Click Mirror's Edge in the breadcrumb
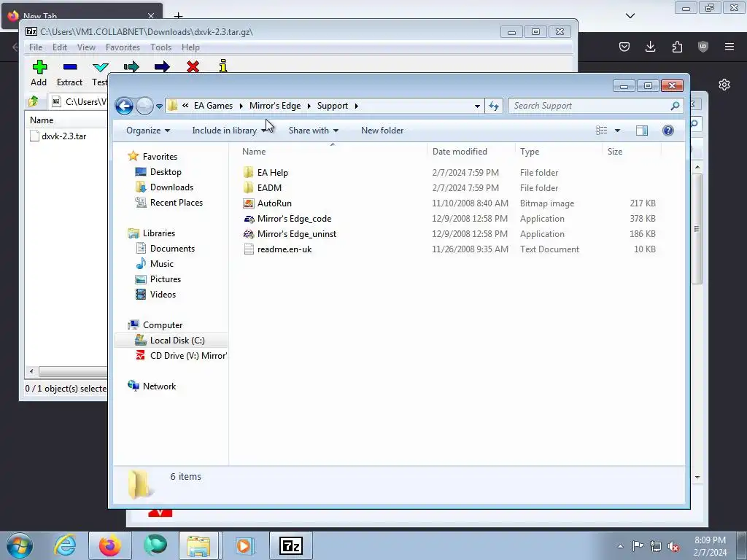Viewport: 747px width, 560px height. (x=275, y=106)
